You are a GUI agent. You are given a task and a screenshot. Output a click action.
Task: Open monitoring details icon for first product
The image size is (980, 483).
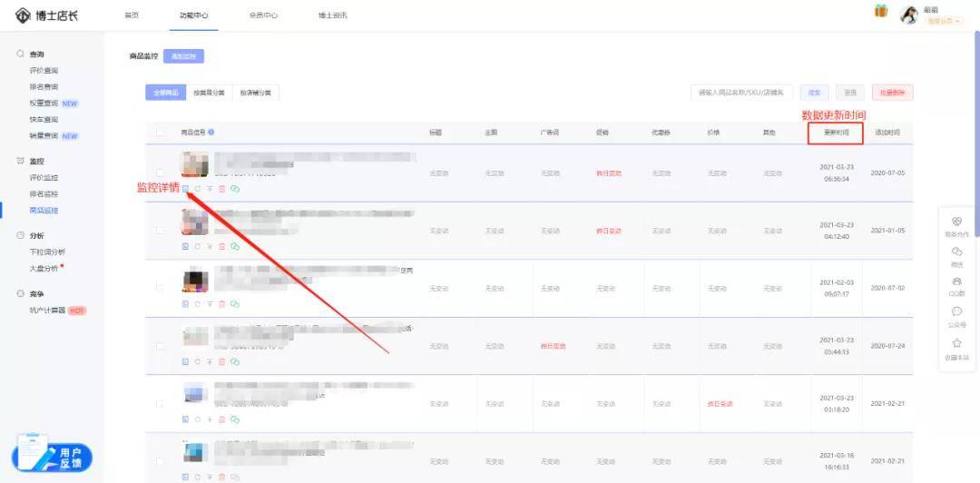(x=186, y=188)
